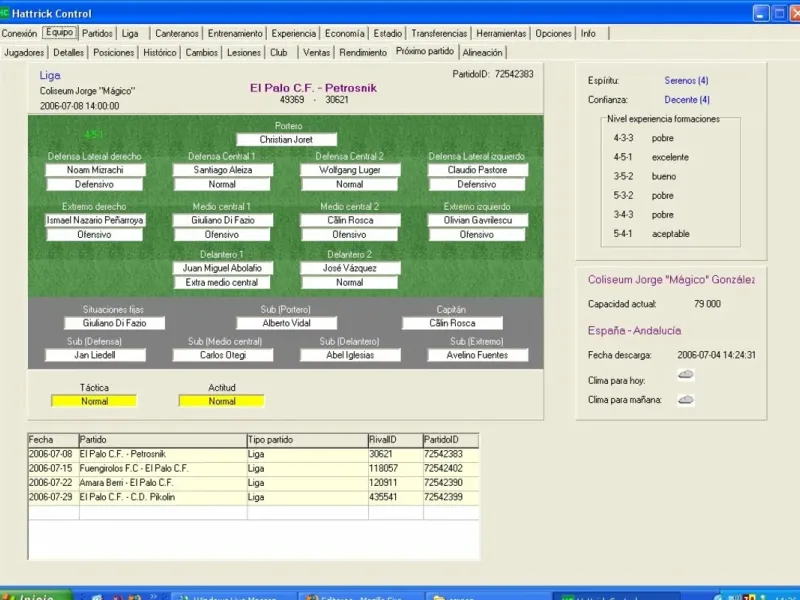
Task: Click the Hattrick Control title bar icon
Action: click(x=5, y=13)
